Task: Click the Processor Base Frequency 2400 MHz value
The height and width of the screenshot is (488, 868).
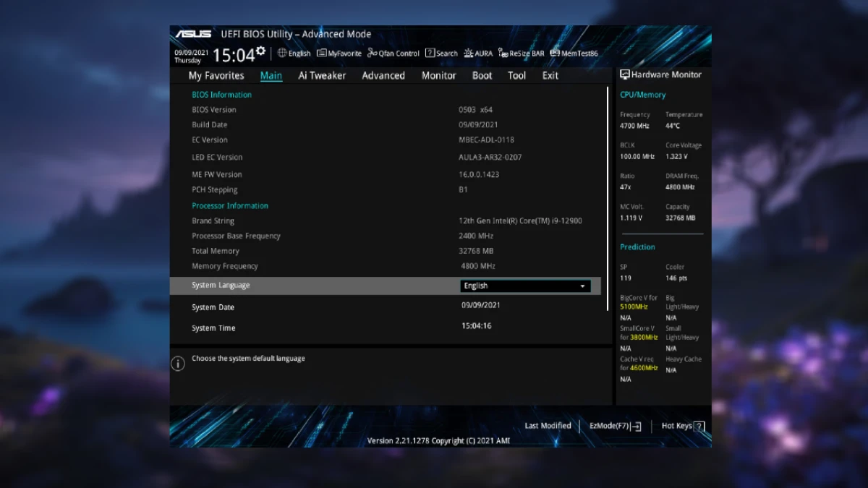Action: (x=476, y=236)
